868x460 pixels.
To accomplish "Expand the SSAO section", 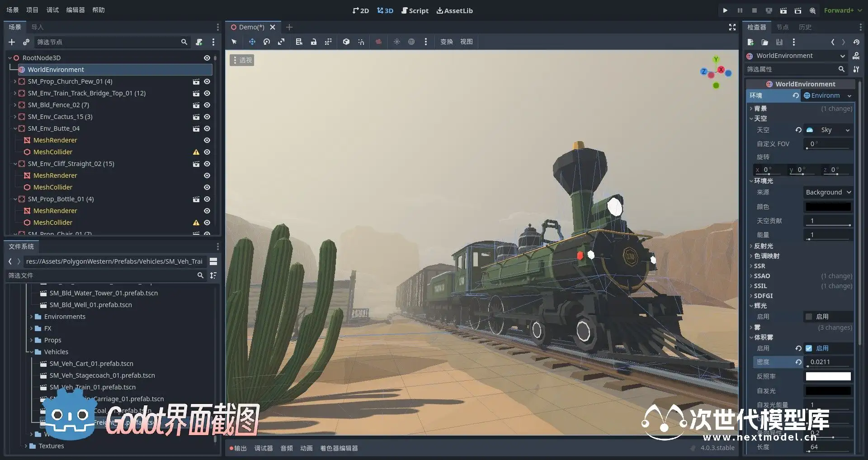I will 762,276.
